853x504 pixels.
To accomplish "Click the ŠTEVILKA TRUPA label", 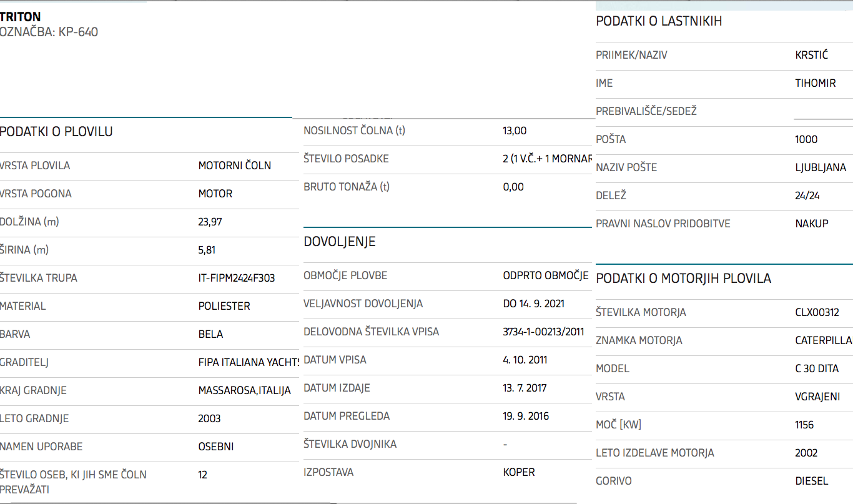I will [x=39, y=278].
